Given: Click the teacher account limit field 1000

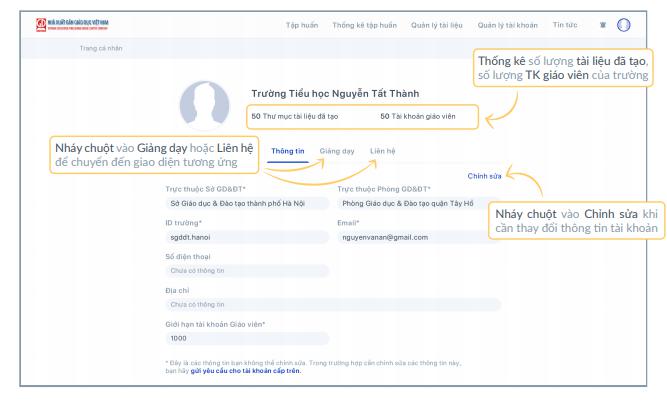Looking at the screenshot, I should tap(247, 338).
